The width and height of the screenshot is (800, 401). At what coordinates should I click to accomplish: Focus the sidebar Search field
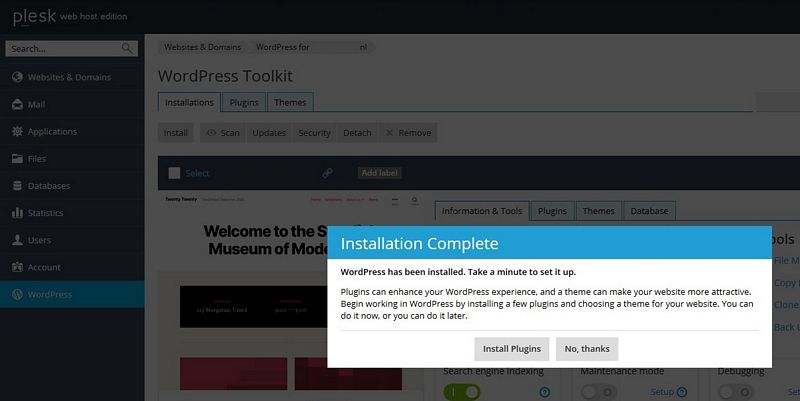[71, 48]
